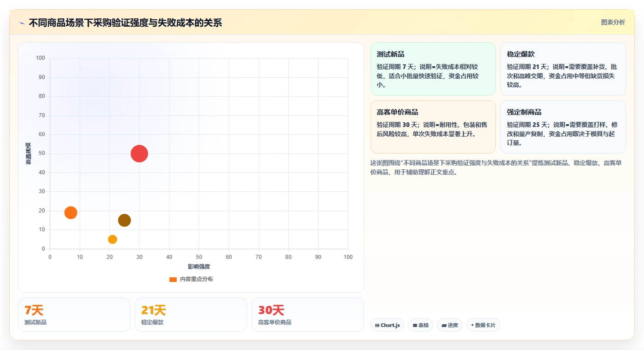Select the 21天 稳定爆款 stat card

pyautogui.click(x=191, y=315)
